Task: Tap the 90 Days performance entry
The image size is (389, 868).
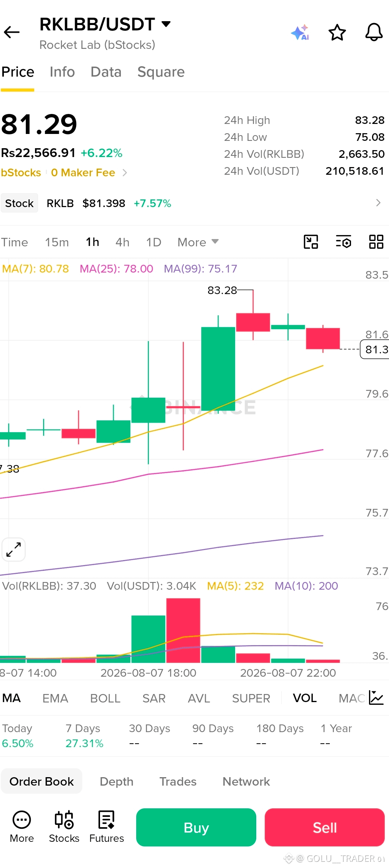Action: 213,736
